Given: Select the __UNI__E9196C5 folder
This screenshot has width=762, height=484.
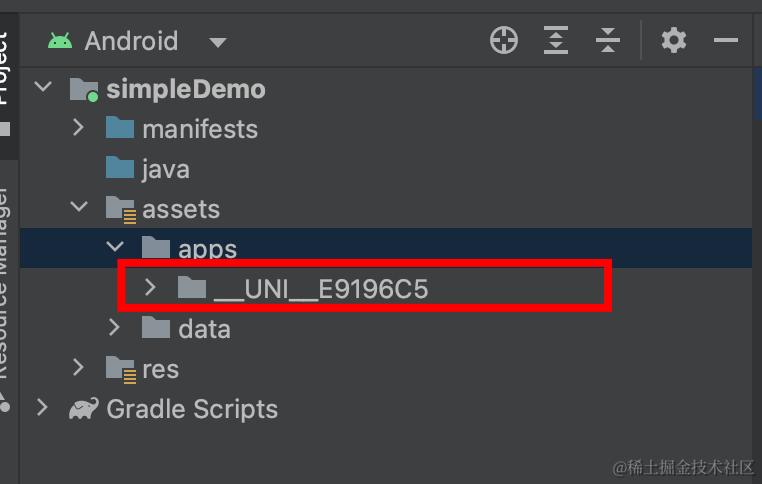Looking at the screenshot, I should [x=320, y=289].
